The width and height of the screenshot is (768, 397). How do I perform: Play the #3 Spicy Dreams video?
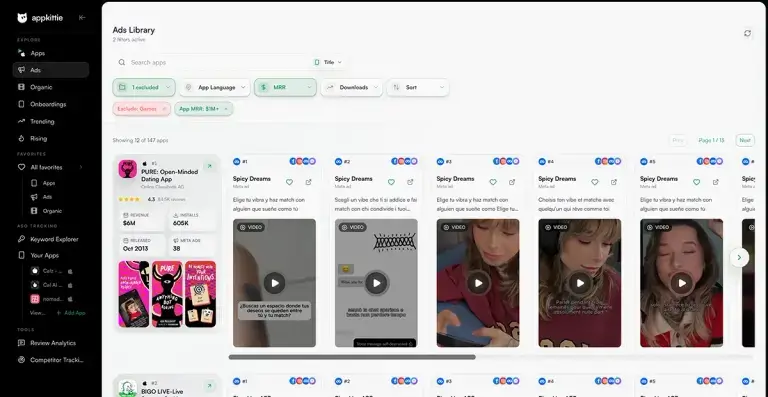click(478, 283)
